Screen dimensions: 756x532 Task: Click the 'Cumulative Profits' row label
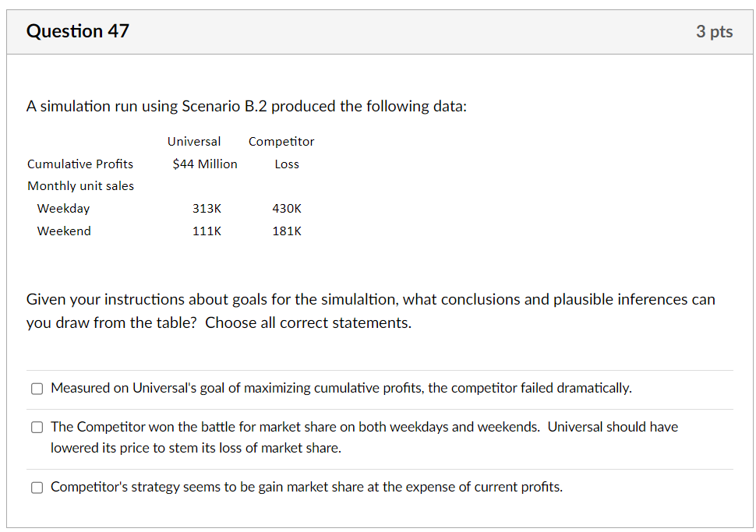[x=80, y=164]
